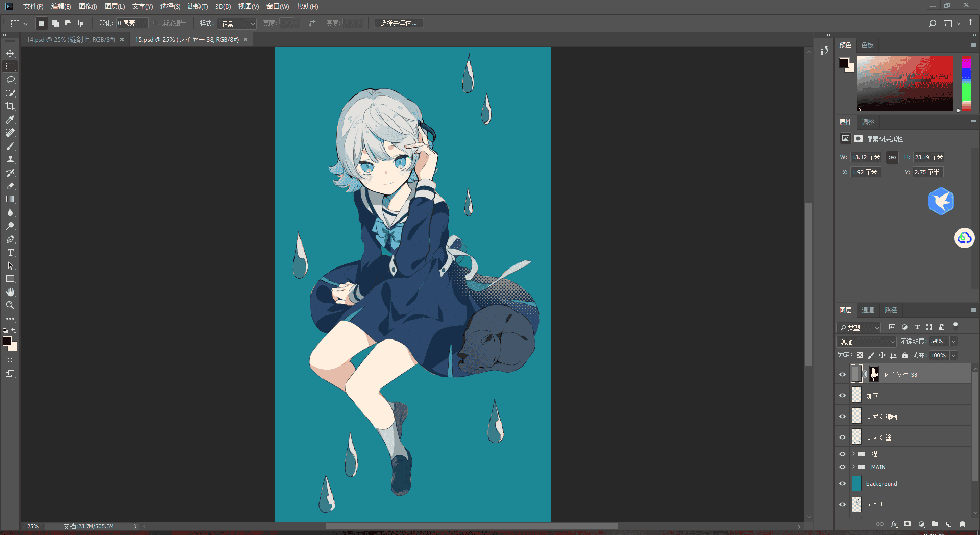Switch to the 色板 swatches tab
Screen dimensions: 980x535
pyautogui.click(x=867, y=45)
